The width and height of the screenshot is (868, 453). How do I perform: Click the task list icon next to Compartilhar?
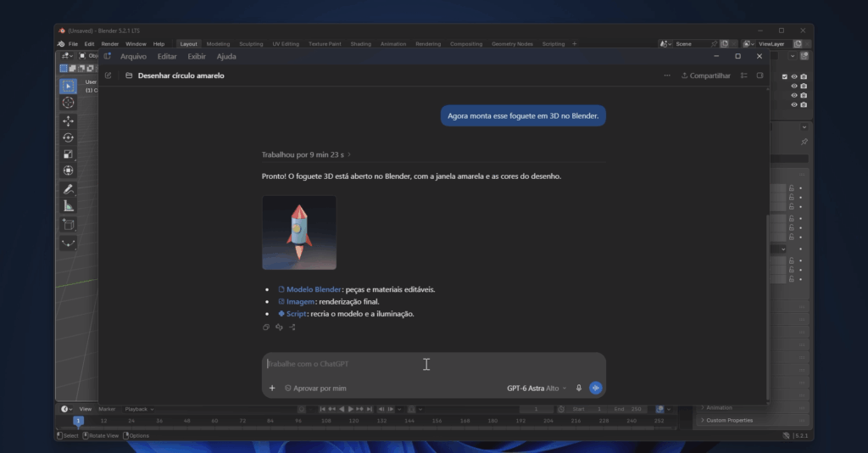pyautogui.click(x=744, y=75)
